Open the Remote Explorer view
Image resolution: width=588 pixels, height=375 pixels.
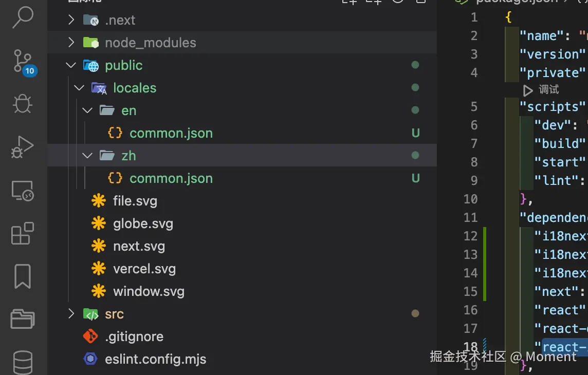(x=23, y=191)
